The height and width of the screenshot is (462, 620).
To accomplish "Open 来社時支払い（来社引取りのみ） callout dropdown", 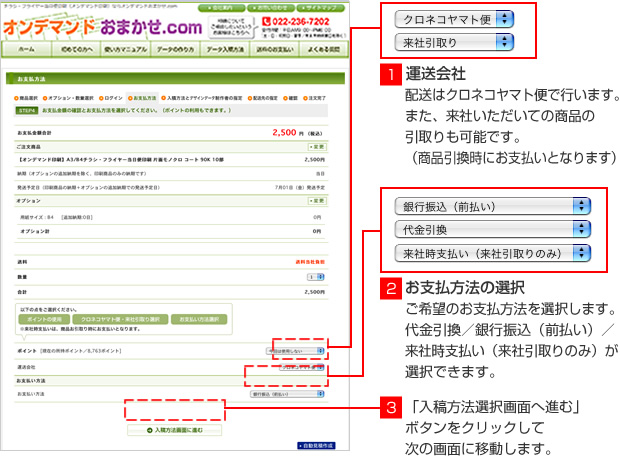I will pos(493,253).
